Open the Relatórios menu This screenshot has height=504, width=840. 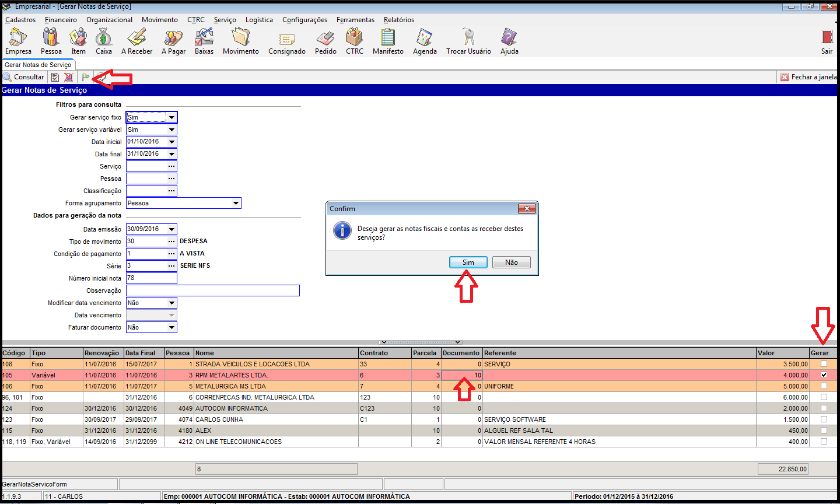[x=398, y=20]
